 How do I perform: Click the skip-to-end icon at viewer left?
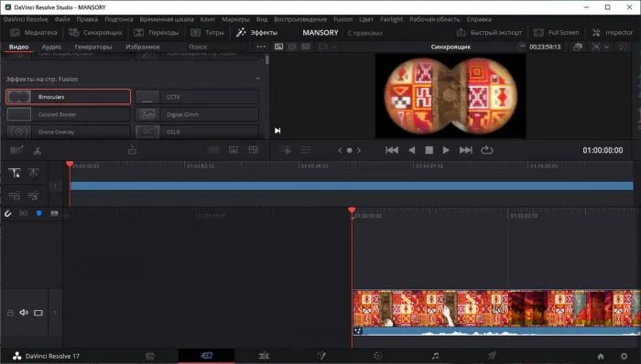coord(277,131)
